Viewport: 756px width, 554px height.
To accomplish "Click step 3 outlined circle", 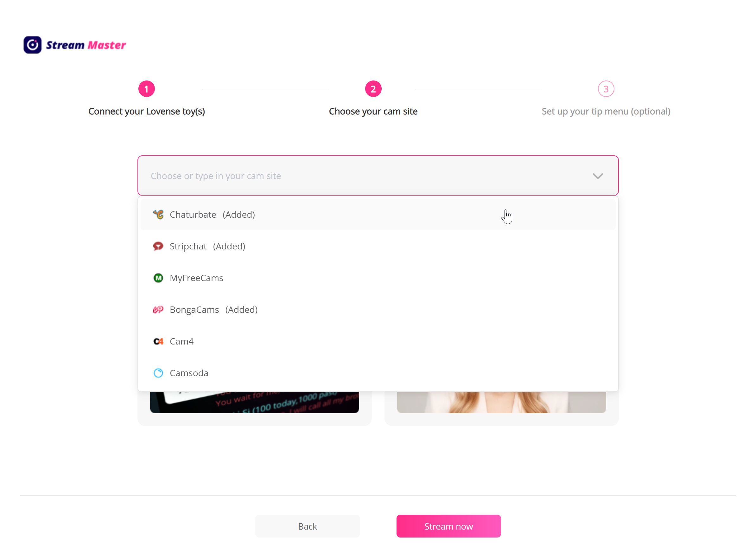I will (x=606, y=89).
